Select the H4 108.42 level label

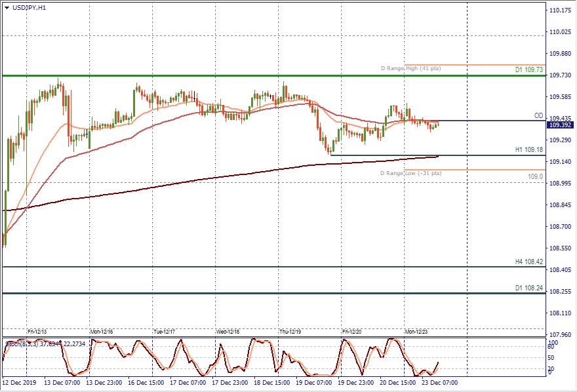529,262
